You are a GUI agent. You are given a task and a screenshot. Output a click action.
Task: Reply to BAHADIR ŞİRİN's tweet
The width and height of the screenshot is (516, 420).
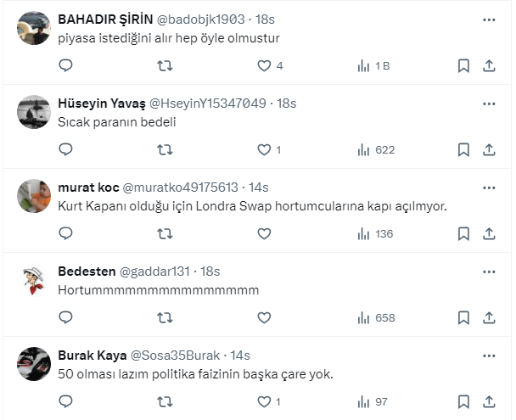66,65
